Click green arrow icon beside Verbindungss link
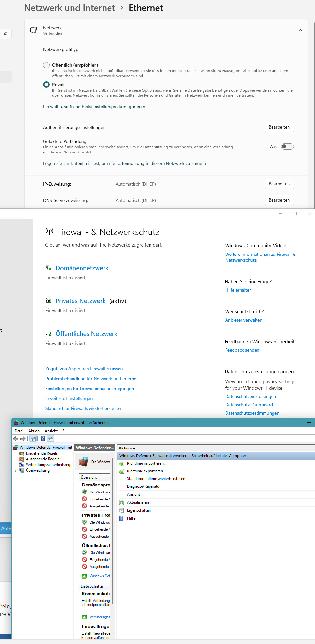Screen dimensions: 315x644 tap(84, 617)
